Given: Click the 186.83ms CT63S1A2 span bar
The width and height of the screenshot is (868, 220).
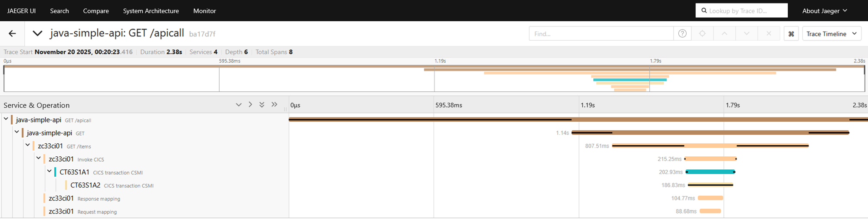Looking at the screenshot, I should pyautogui.click(x=710, y=185).
